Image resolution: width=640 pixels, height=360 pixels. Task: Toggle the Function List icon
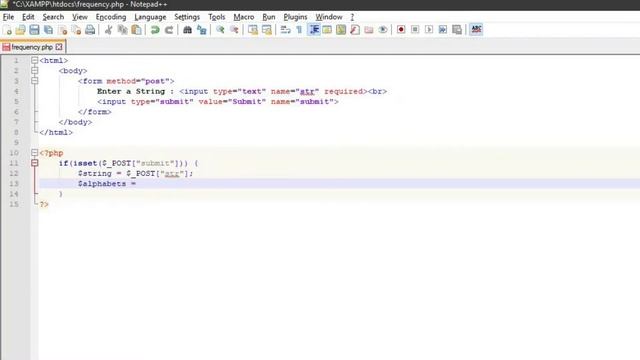point(355,30)
